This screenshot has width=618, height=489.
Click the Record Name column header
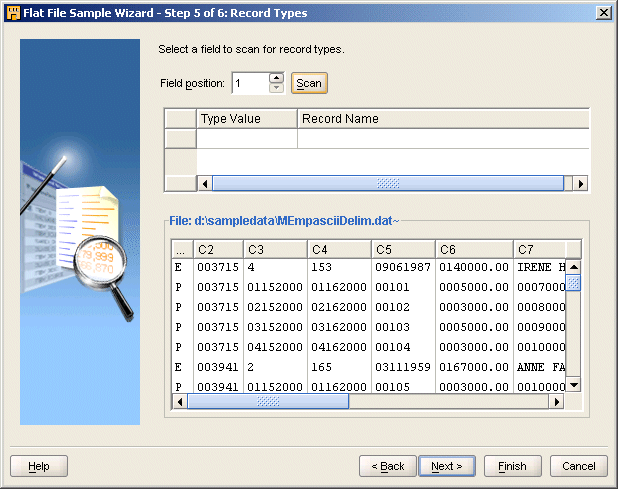pos(443,119)
